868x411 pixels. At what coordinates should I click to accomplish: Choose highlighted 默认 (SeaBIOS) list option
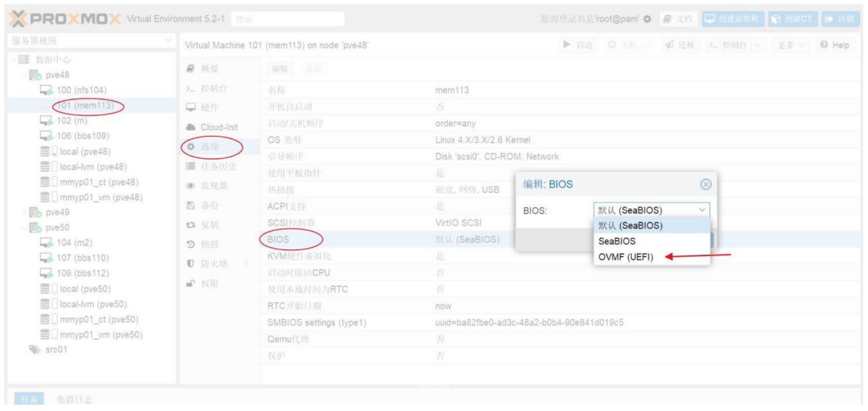[652, 225]
